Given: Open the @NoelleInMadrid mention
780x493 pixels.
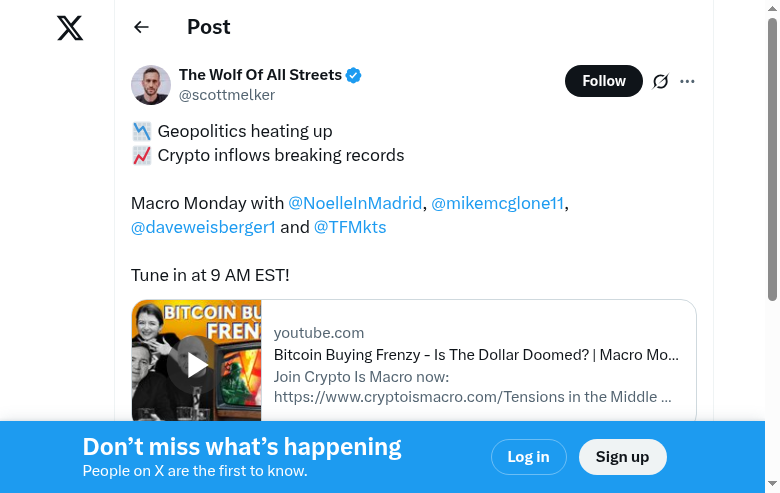Looking at the screenshot, I should (x=355, y=203).
